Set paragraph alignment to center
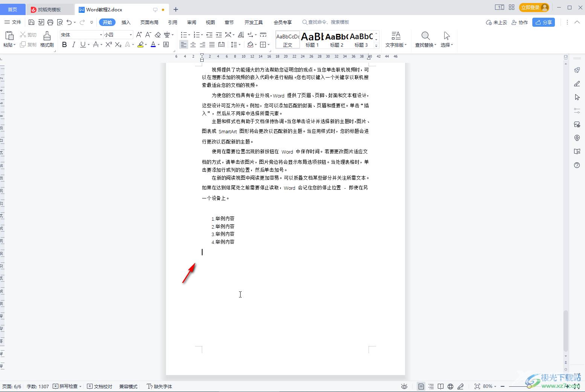 pyautogui.click(x=193, y=44)
